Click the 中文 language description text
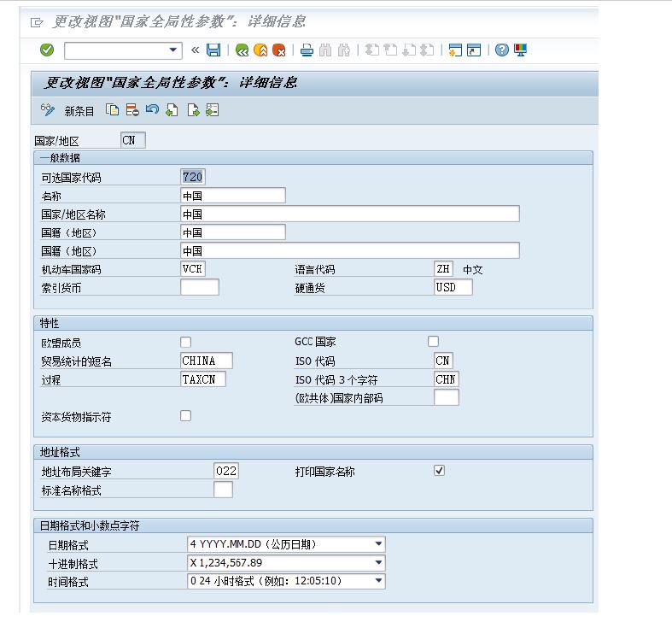The image size is (672, 622). [473, 270]
